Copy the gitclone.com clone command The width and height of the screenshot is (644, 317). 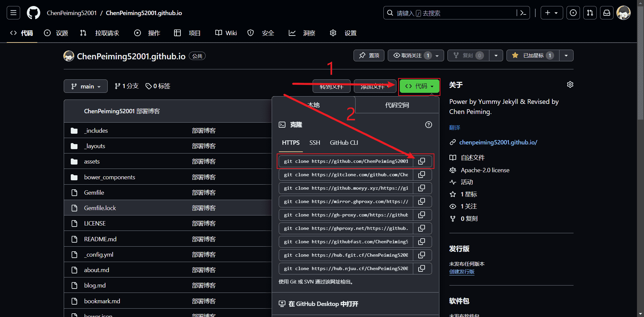point(422,175)
